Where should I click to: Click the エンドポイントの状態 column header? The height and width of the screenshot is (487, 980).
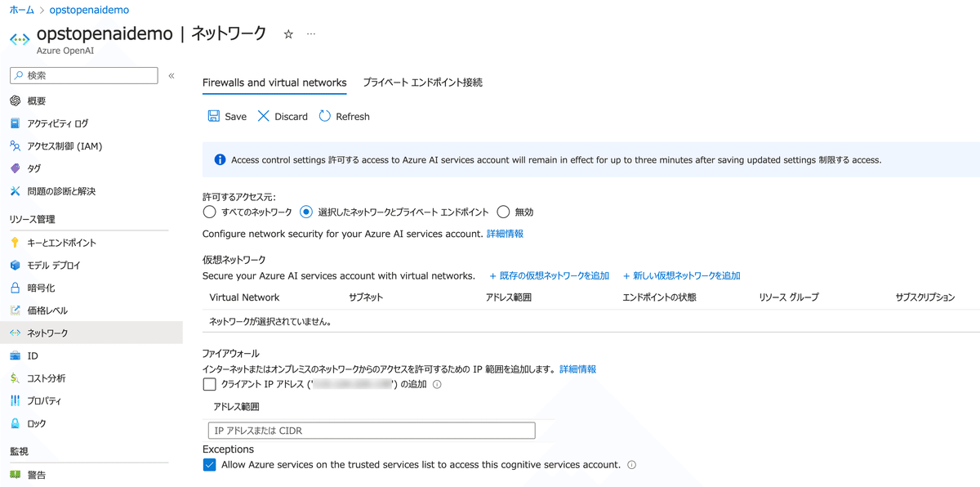pos(659,297)
